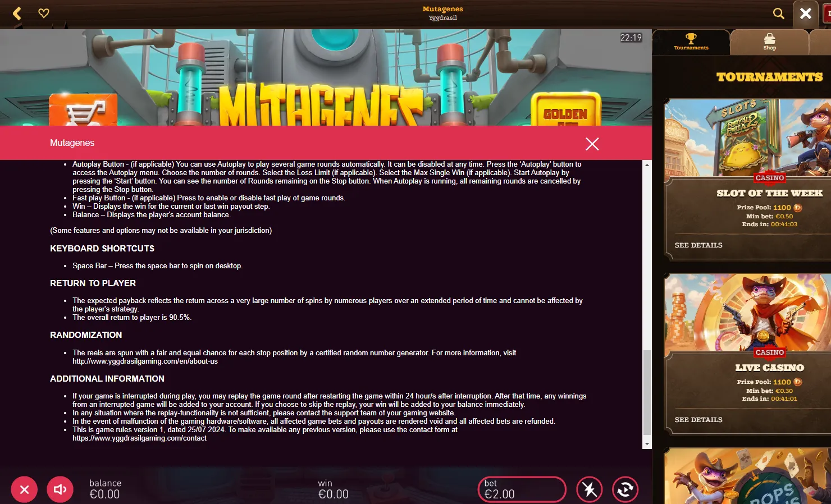
Task: Open the search magnifier icon
Action: coord(778,13)
